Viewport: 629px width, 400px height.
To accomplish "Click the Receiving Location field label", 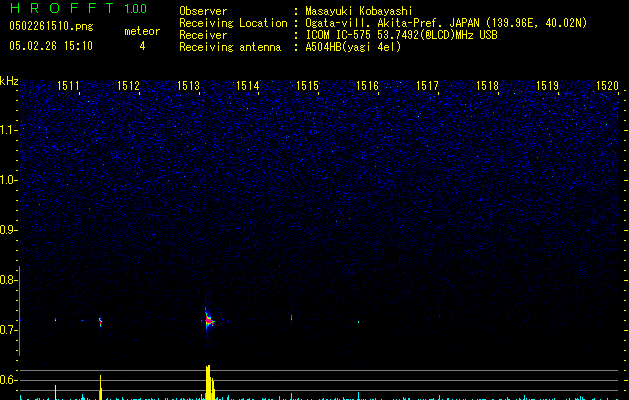I will tap(233, 23).
